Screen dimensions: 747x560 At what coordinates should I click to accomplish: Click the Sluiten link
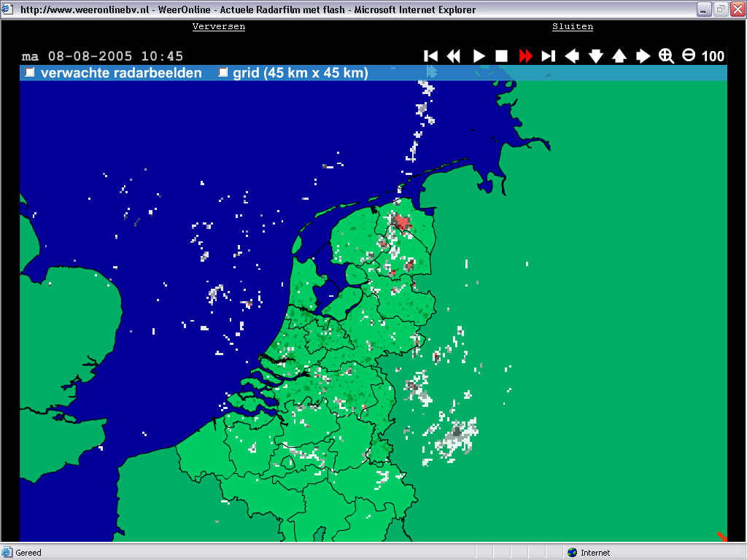pyautogui.click(x=573, y=27)
